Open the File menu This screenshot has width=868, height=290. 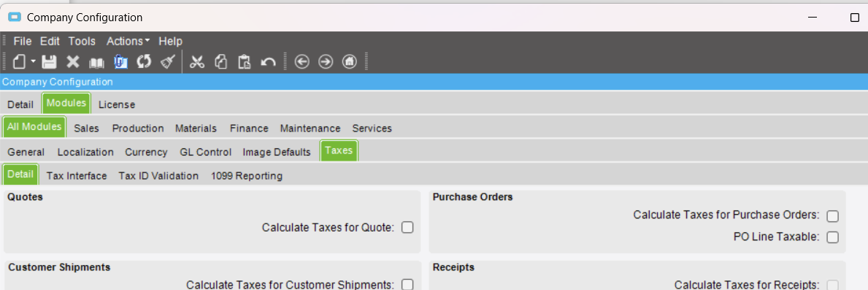pos(23,41)
